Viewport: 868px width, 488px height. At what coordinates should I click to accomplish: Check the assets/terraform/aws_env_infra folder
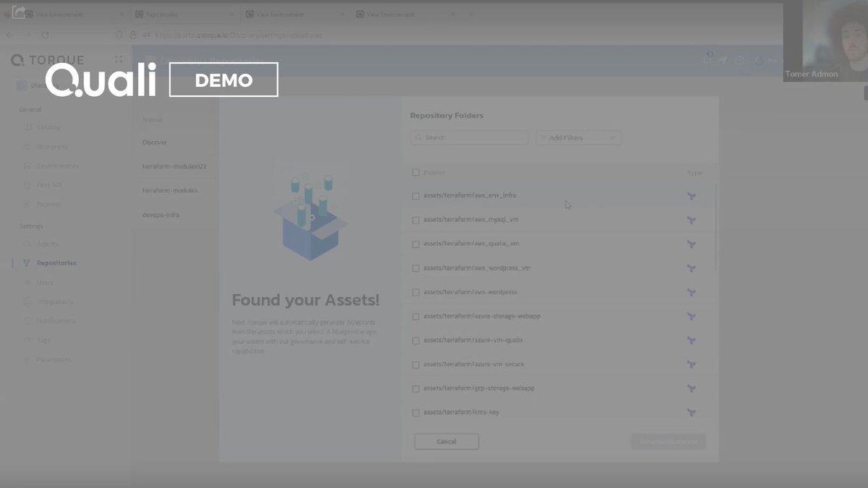click(x=415, y=196)
